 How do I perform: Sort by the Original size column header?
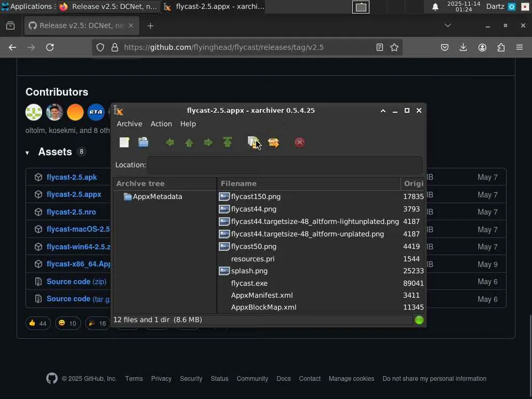413,183
